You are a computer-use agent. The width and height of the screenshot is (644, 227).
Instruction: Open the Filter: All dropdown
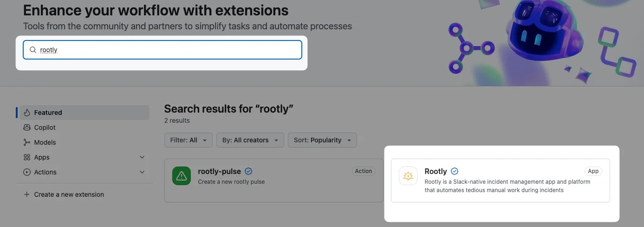189,140
